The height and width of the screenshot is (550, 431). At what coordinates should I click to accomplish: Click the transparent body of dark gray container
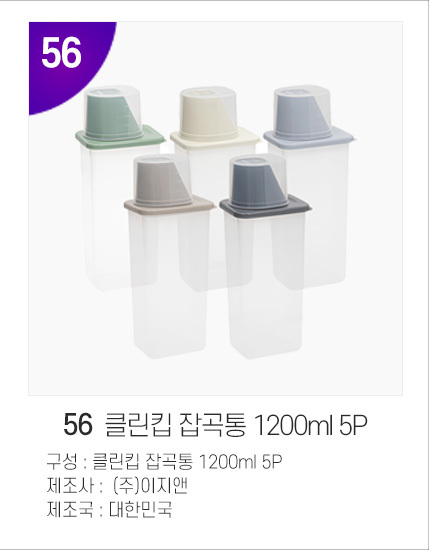pyautogui.click(x=265, y=286)
